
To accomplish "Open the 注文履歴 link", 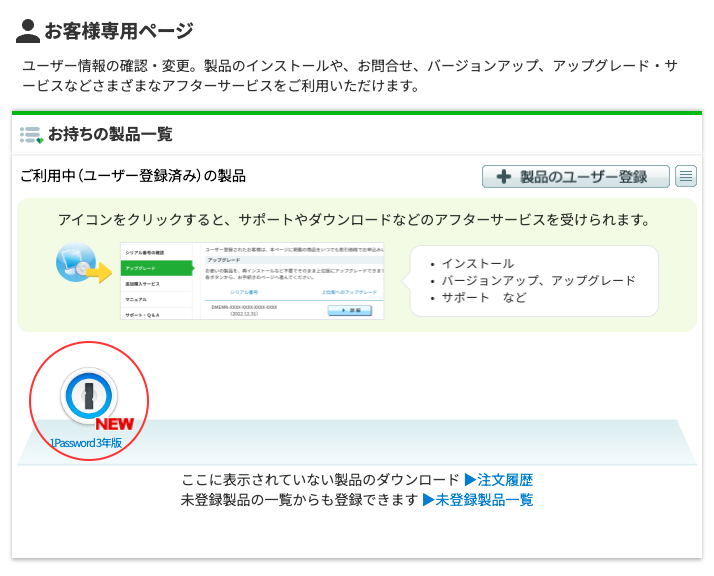I will click(x=505, y=480).
